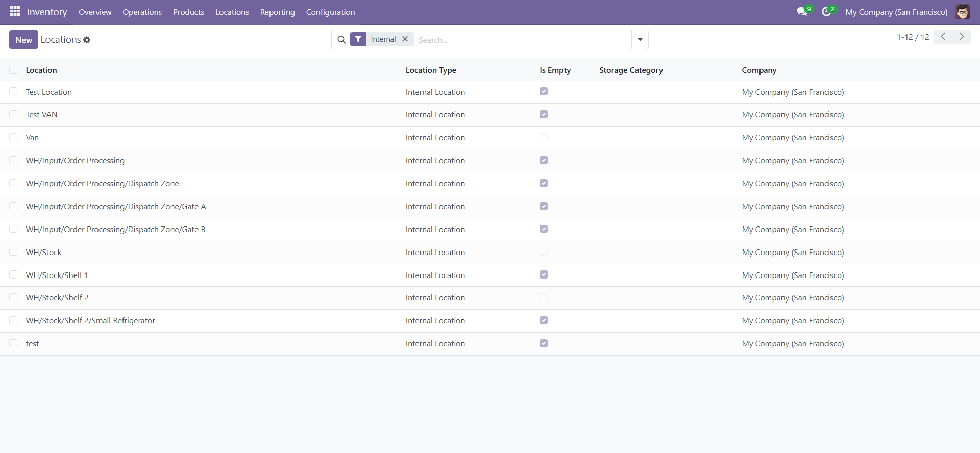
Task: Check the WH/Stock row checkbox
Action: (x=13, y=252)
